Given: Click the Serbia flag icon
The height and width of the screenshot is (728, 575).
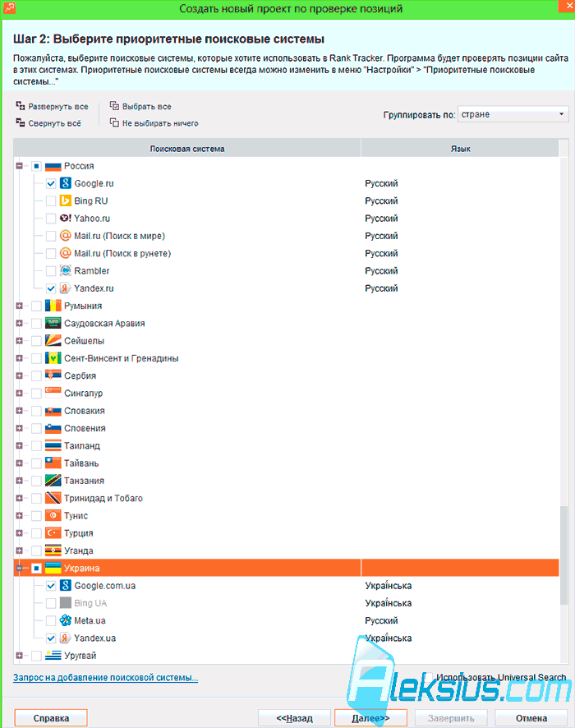Looking at the screenshot, I should (x=53, y=376).
